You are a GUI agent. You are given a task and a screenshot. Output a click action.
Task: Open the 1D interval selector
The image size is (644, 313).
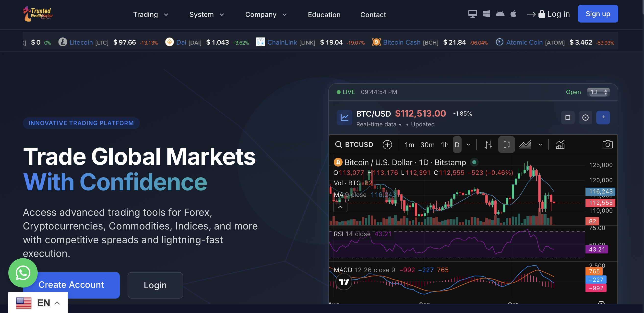pyautogui.click(x=598, y=92)
